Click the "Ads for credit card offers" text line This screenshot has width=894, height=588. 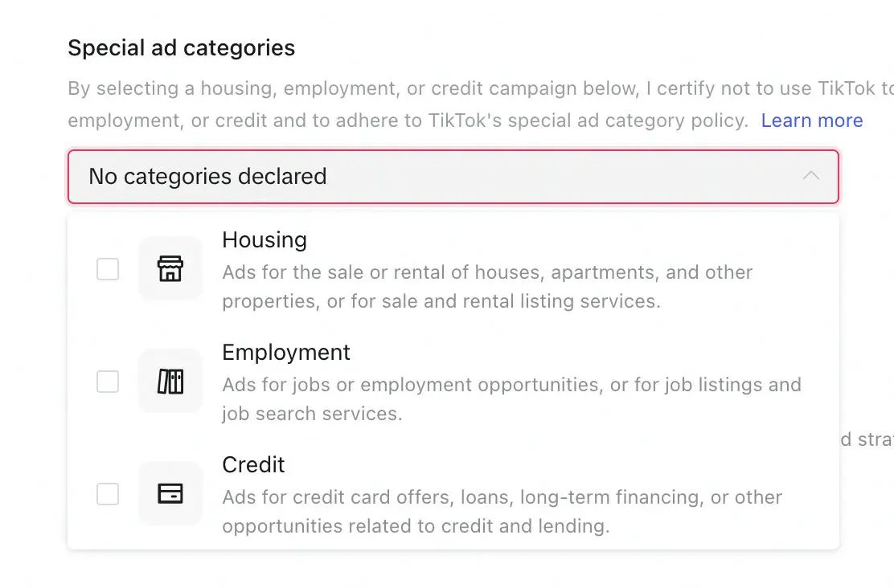point(502,497)
